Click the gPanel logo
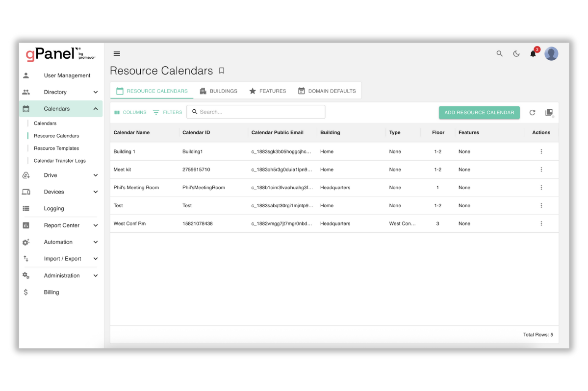 (x=60, y=54)
